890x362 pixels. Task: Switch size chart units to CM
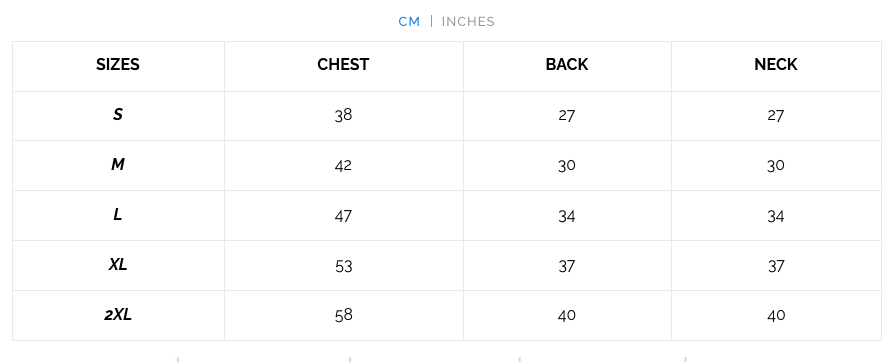point(409,22)
